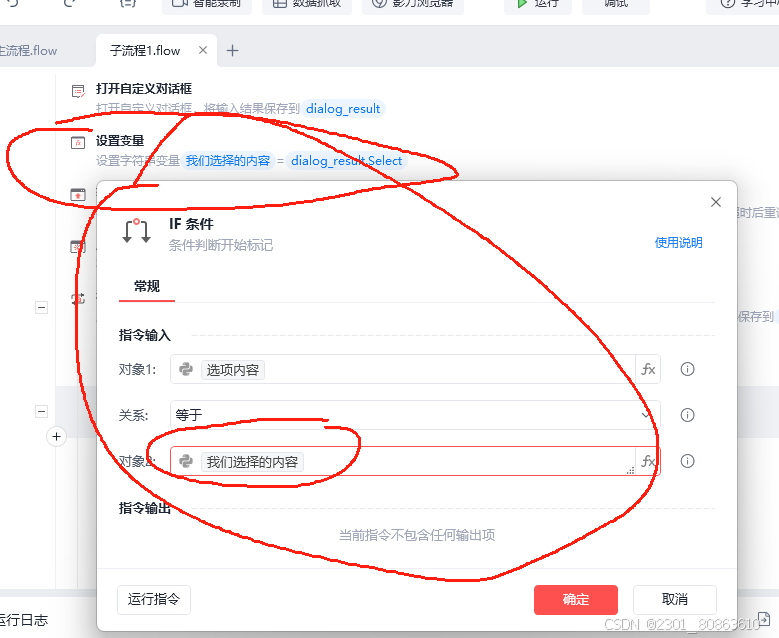Close the 子流程1.flow tab

(203, 50)
